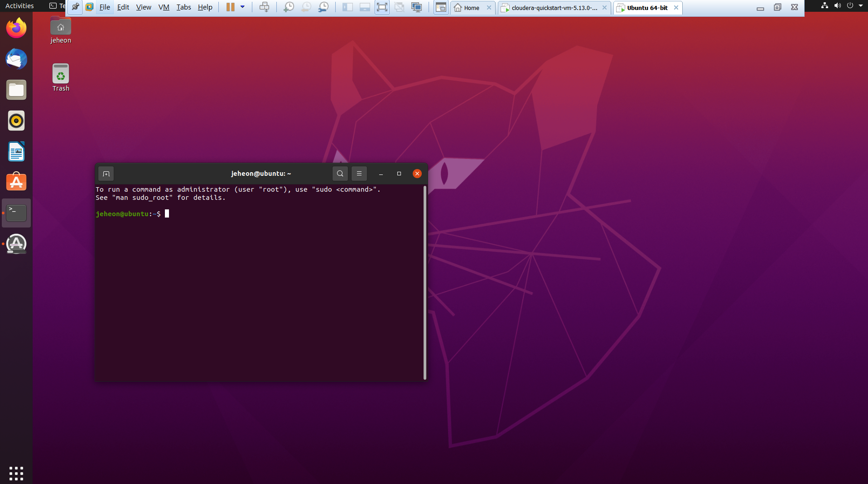Launch Thunderbird Mail from the dock
The height and width of the screenshot is (484, 868).
pyautogui.click(x=16, y=59)
